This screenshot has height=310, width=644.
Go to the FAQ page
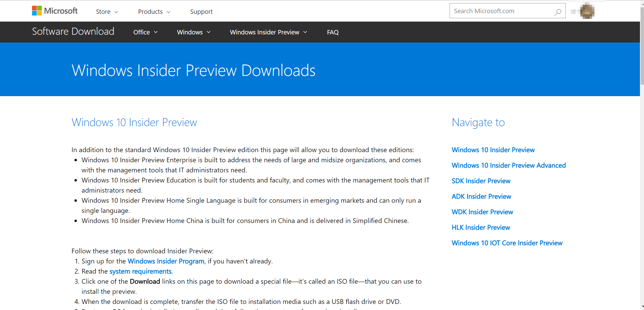point(333,32)
